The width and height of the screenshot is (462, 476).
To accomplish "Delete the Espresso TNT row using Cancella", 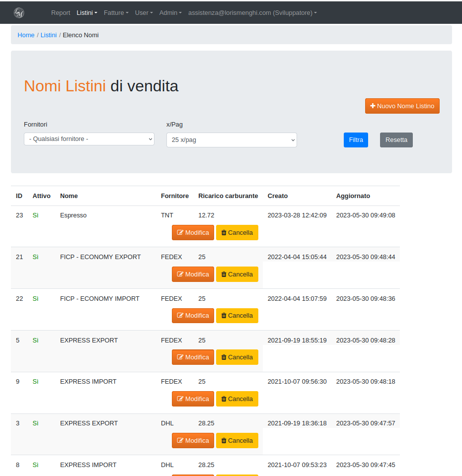I will 237,233.
